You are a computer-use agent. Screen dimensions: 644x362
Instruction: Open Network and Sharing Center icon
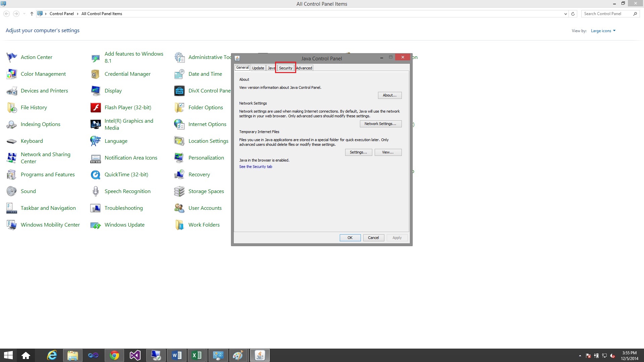click(x=12, y=158)
